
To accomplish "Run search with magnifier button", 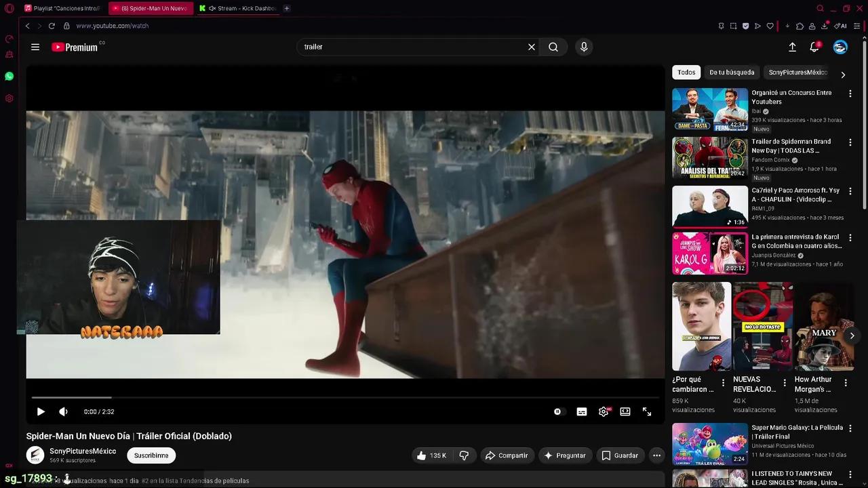I will [553, 47].
